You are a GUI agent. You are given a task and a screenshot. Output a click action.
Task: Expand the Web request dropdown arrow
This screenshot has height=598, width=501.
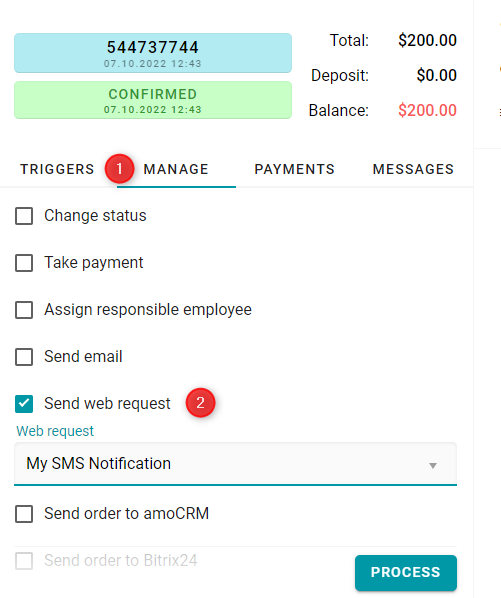click(x=433, y=465)
